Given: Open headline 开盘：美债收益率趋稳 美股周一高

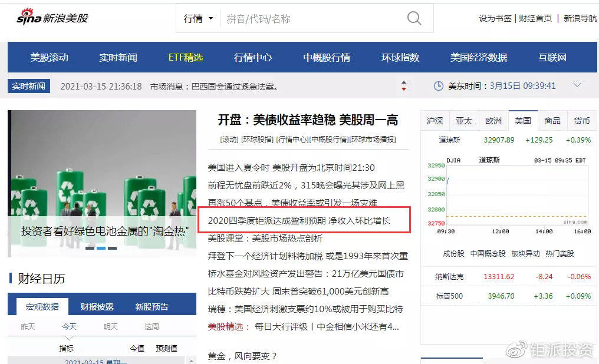Looking at the screenshot, I should (x=308, y=120).
